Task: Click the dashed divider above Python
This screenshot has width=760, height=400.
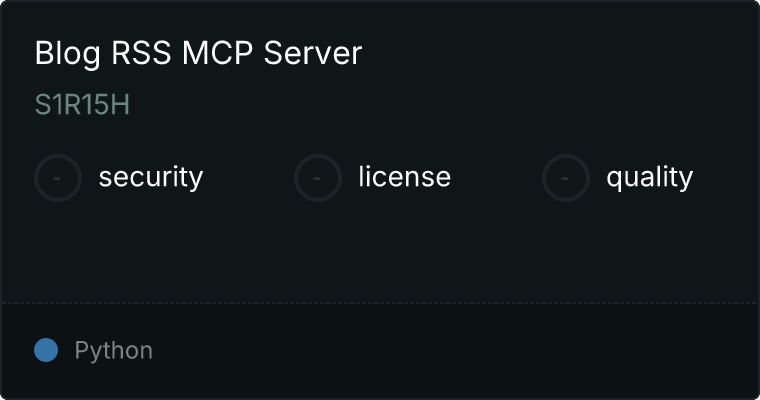Action: (x=380, y=303)
